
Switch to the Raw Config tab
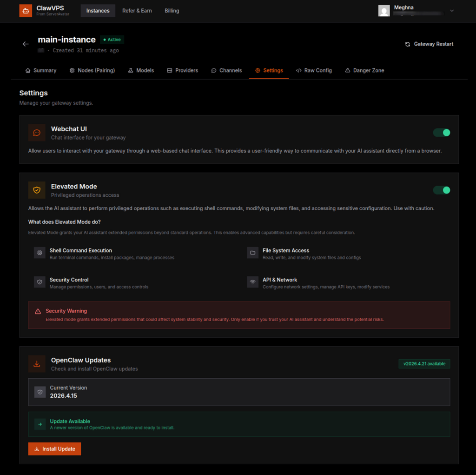[314, 70]
